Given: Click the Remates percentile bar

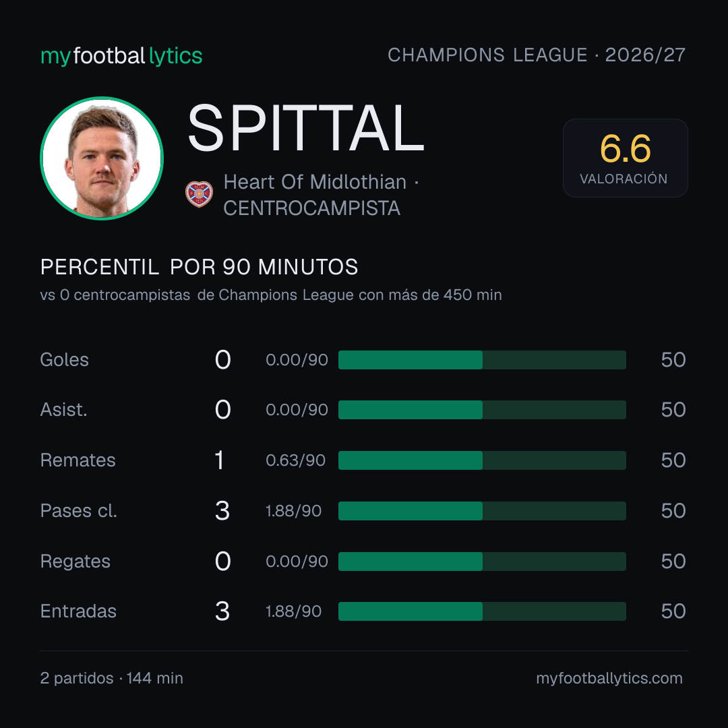Looking at the screenshot, I should (x=482, y=460).
